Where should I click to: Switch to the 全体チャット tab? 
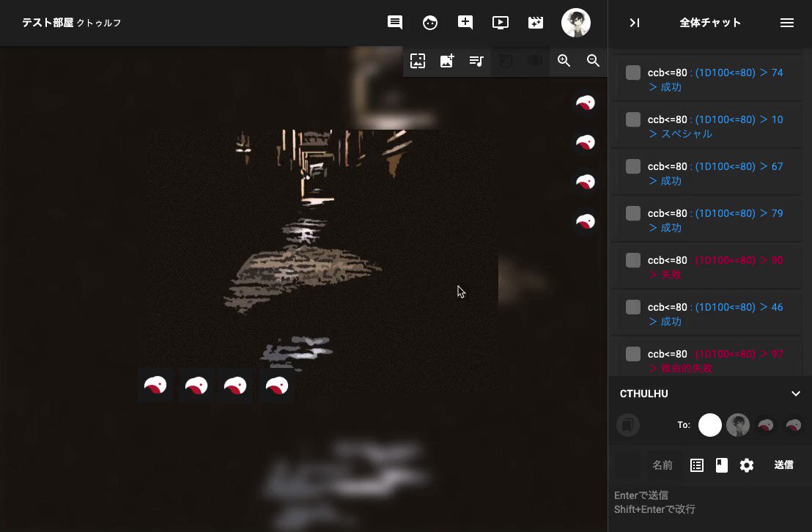point(710,23)
